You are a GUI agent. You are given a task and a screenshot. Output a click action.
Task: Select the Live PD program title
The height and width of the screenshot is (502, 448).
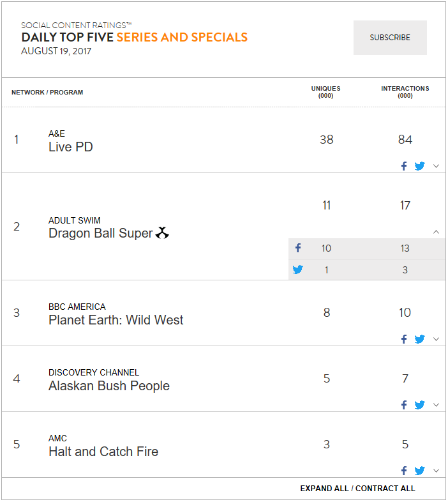[x=71, y=147]
